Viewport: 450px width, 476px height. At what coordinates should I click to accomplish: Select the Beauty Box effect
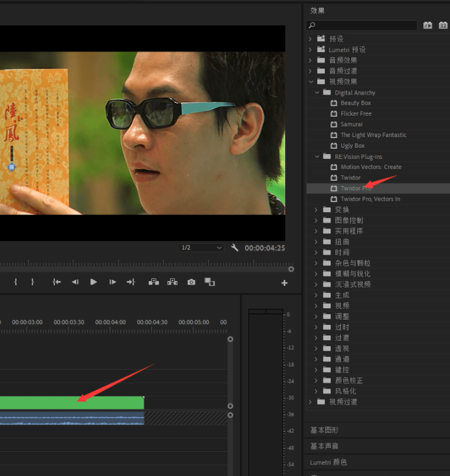356,103
